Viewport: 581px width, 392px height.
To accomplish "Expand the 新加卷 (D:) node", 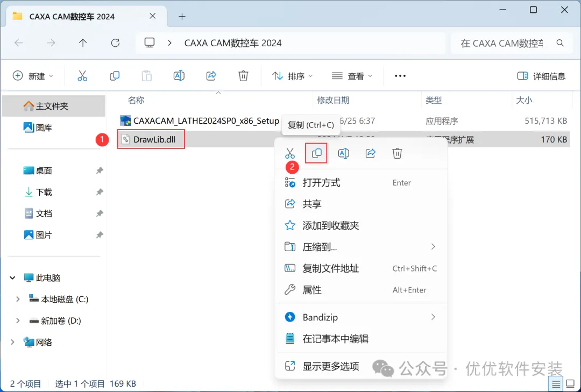I will click(x=17, y=320).
